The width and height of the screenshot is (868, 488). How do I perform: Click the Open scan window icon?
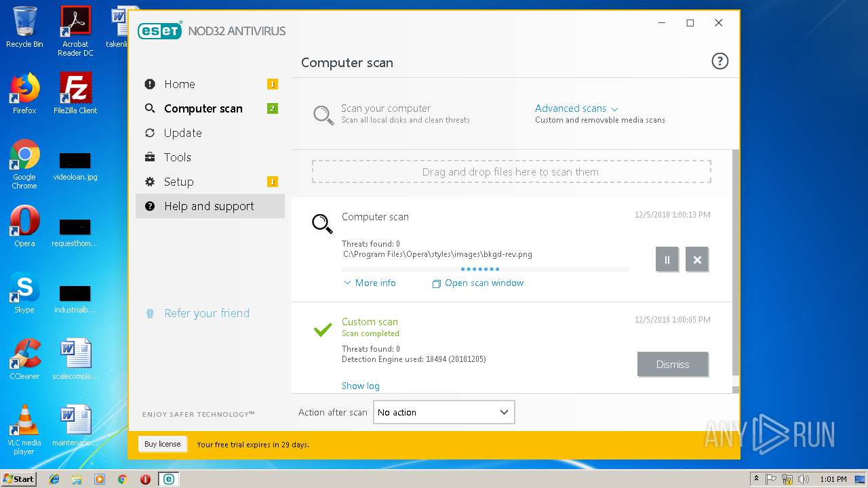(437, 283)
